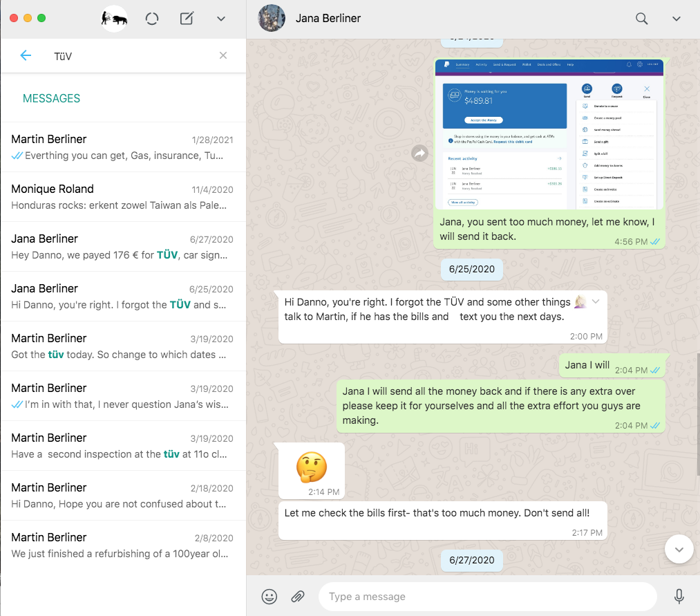The image size is (700, 616).
Task: Click the yellow minimize window button
Action: click(28, 18)
